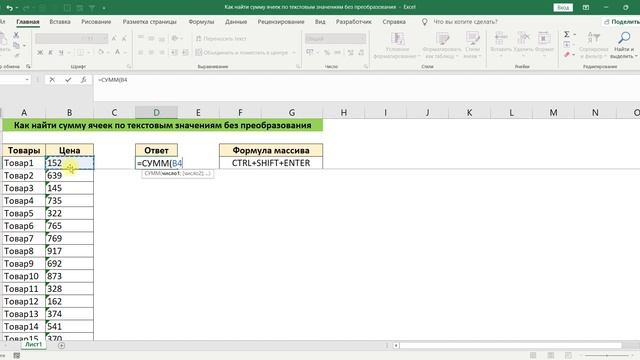The width and height of the screenshot is (640, 360).
Task: Click the font color A button
Action: [x=117, y=52]
